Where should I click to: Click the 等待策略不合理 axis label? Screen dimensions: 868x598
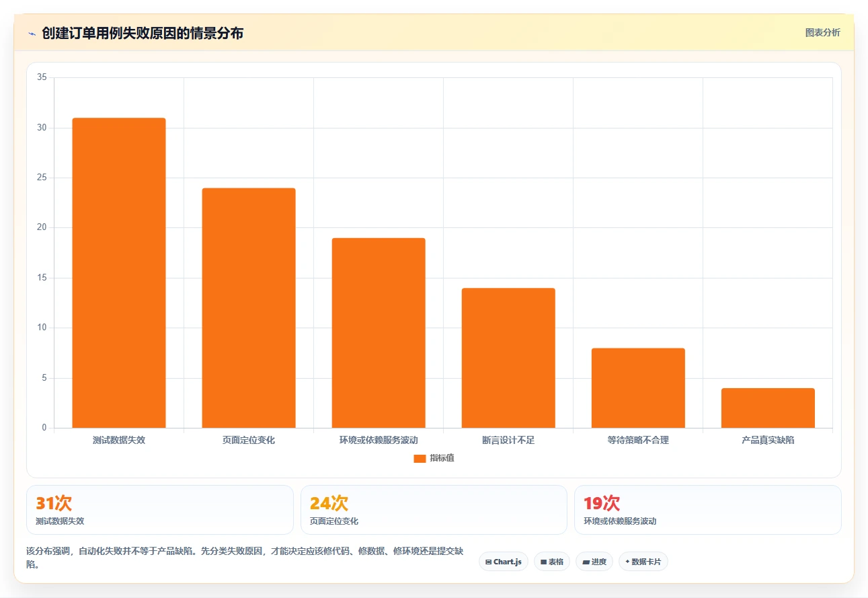coord(638,440)
